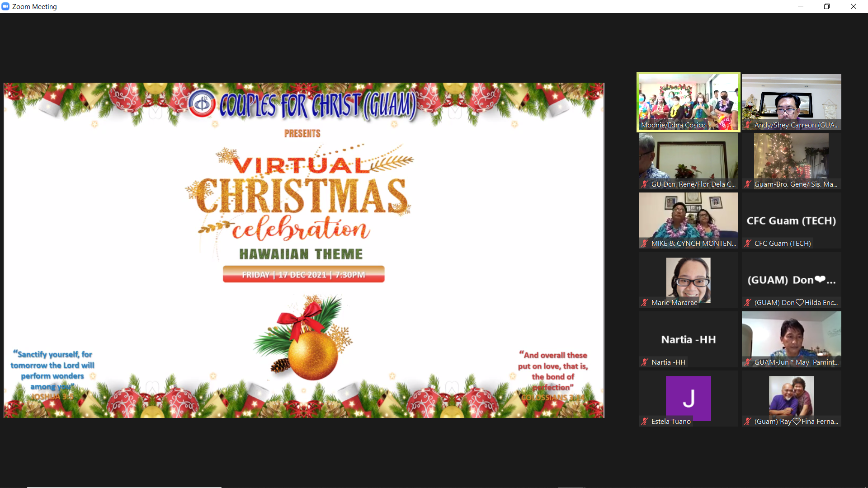Click muted mic icon beside GU Dcn. Rene/Flor
This screenshot has height=488, width=868.
pos(645,184)
